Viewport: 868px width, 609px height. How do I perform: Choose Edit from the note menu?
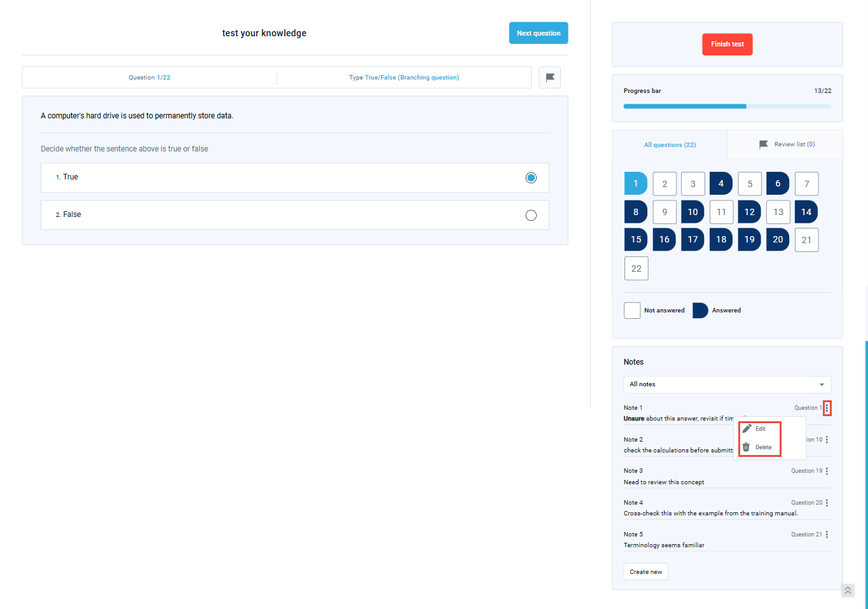[755, 429]
